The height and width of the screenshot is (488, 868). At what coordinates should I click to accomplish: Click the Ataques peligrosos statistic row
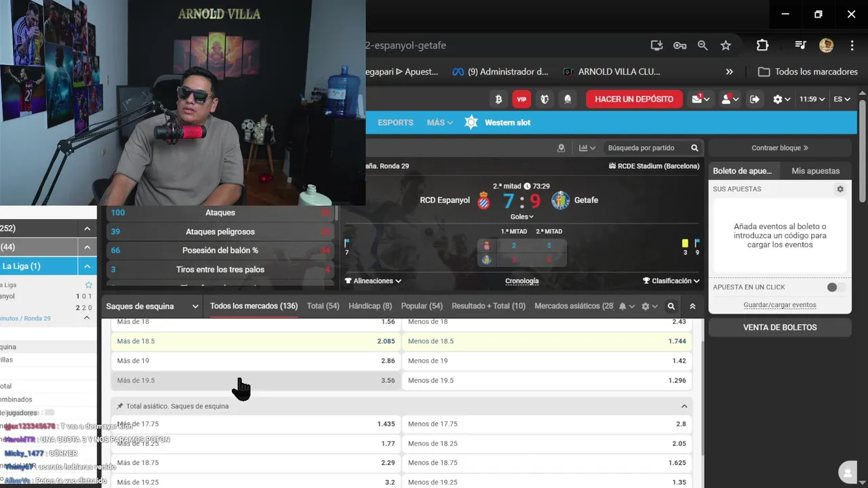[220, 231]
